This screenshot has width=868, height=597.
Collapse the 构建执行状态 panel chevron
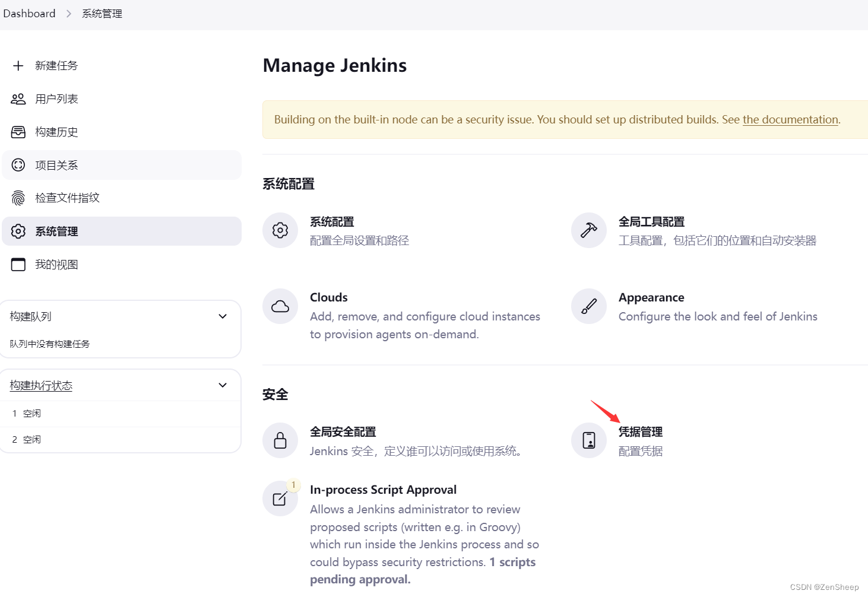[x=223, y=385]
